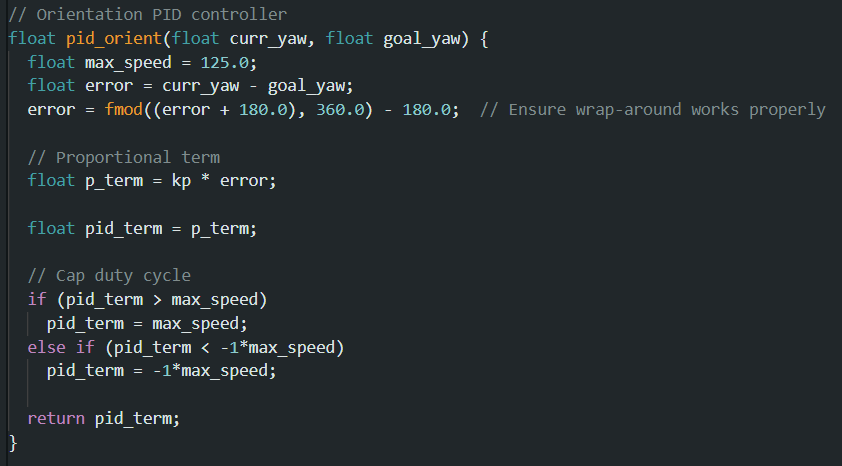The height and width of the screenshot is (466, 842).
Task: Click the first 'if' keyword
Action: pos(37,299)
